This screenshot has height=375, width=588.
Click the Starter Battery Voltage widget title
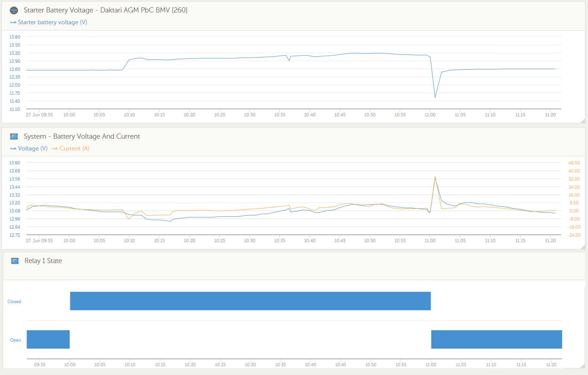(106, 10)
